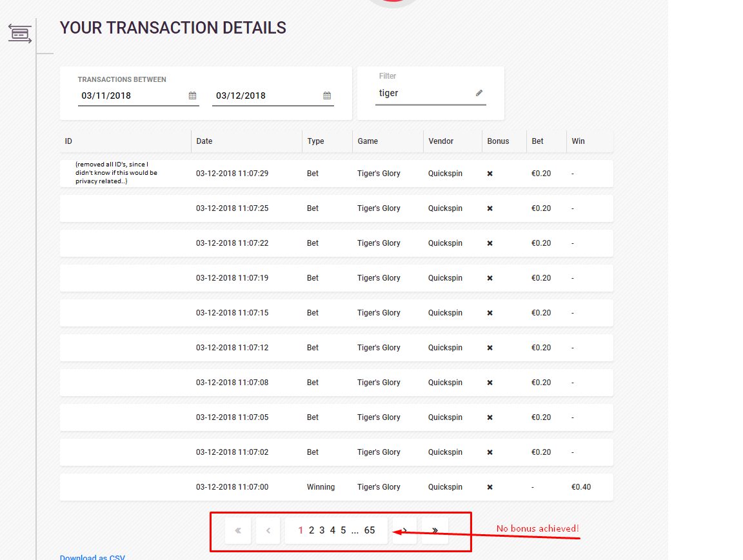Click date cell 03-12-2018 11:07:29
Screen dimensions: 743x560
(232, 174)
